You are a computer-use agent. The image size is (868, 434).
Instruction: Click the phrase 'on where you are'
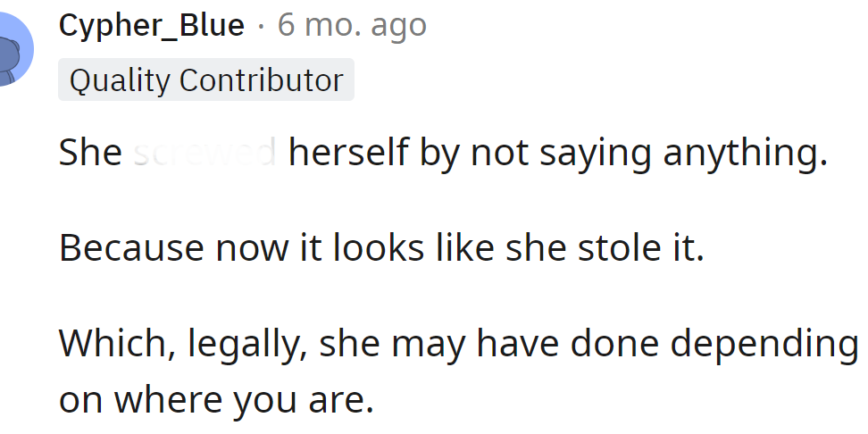point(215,401)
